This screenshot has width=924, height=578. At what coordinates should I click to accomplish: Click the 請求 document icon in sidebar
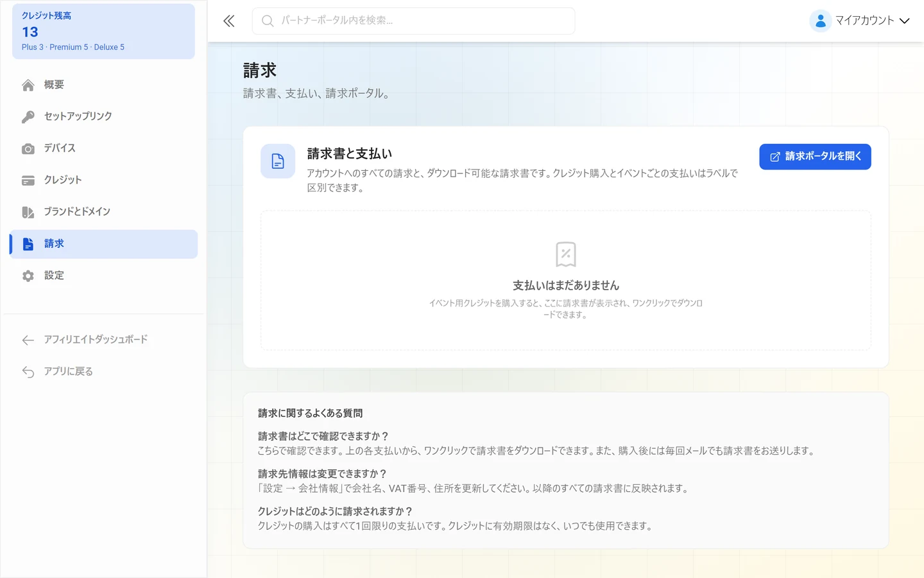tap(28, 244)
